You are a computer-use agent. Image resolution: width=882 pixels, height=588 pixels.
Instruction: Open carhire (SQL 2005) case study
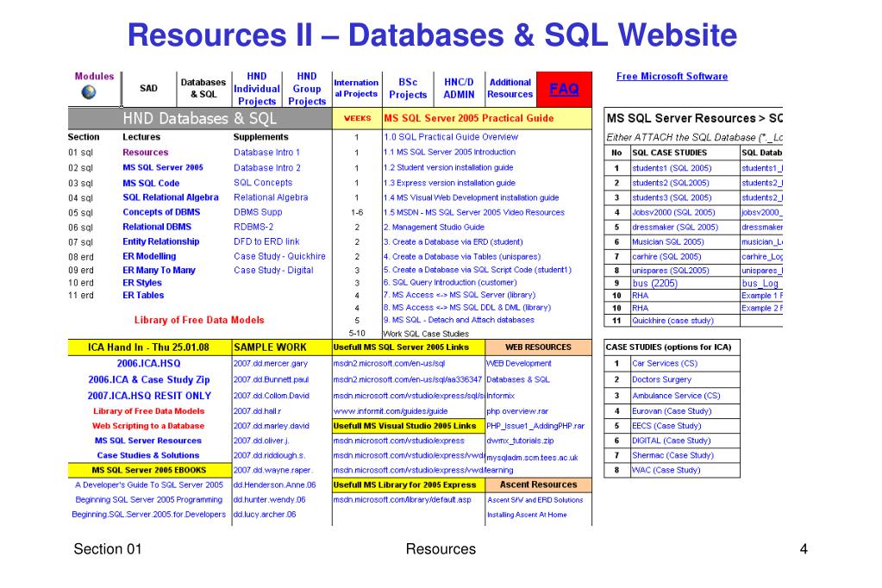pyautogui.click(x=666, y=257)
